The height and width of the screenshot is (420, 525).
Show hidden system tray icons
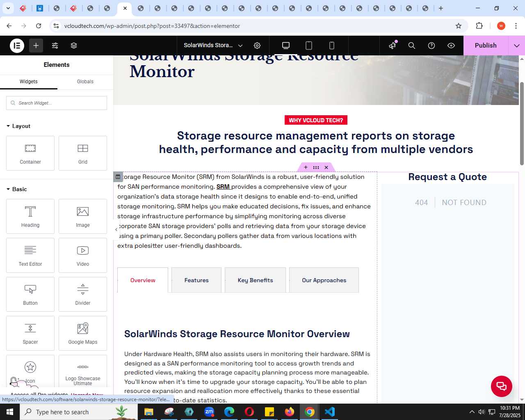(x=472, y=412)
